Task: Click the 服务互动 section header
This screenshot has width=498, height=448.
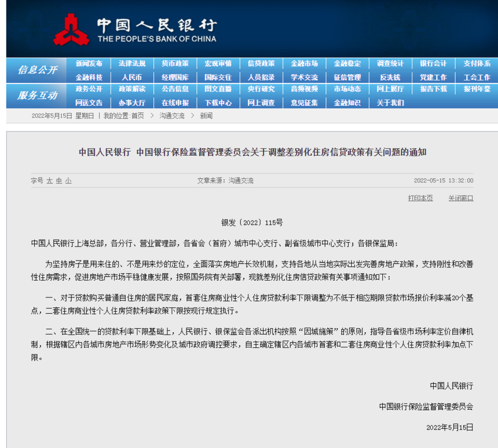Action: coord(38,96)
